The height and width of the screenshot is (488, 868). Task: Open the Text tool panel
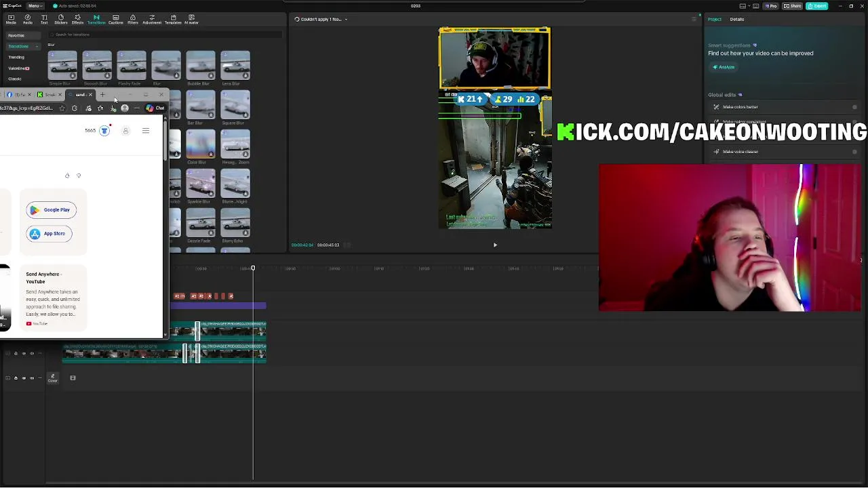point(44,19)
